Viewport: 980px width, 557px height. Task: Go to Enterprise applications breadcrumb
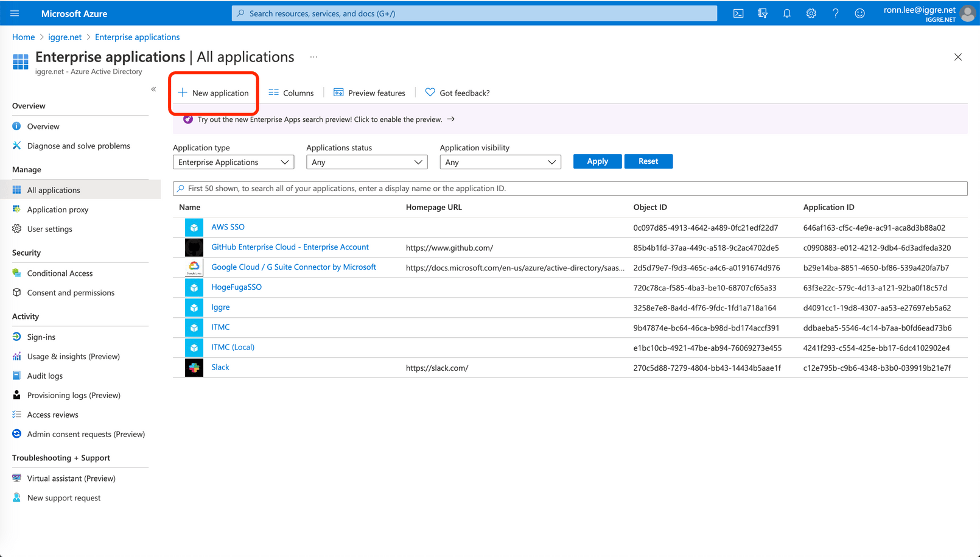[x=138, y=37]
